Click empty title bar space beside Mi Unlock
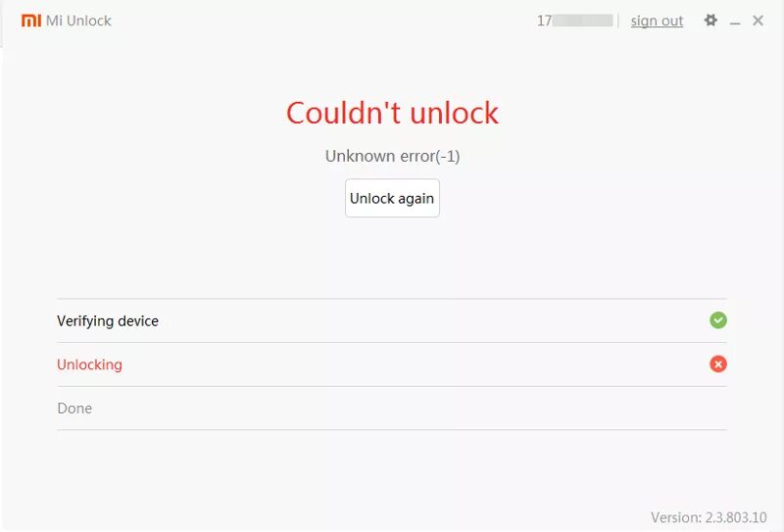The width and height of the screenshot is (784, 532). click(320, 21)
